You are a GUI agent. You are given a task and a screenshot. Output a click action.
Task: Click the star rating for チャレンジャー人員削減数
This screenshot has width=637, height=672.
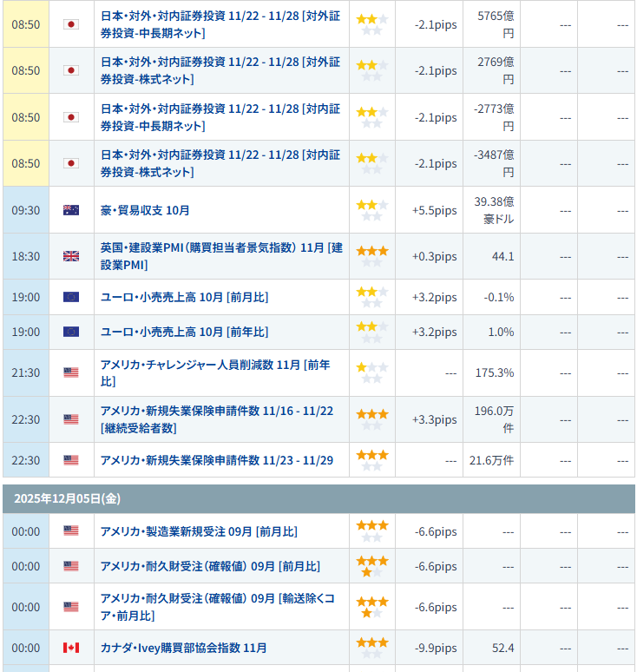pos(372,372)
